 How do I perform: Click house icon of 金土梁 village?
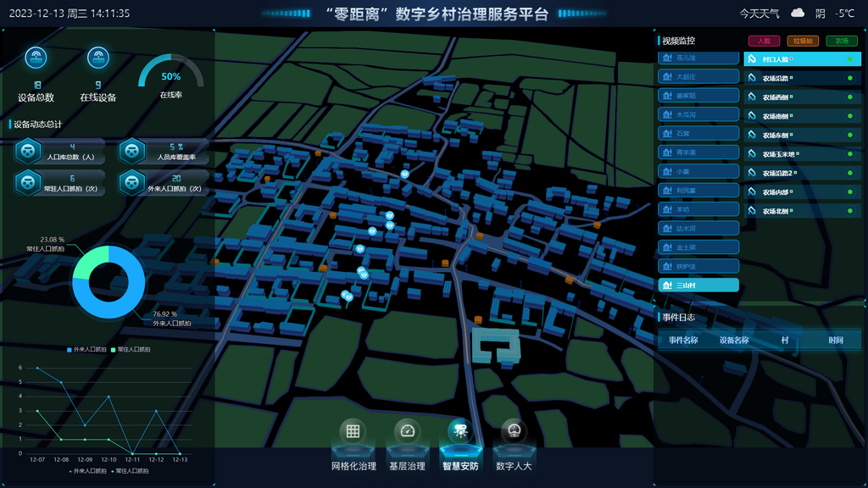coord(667,247)
